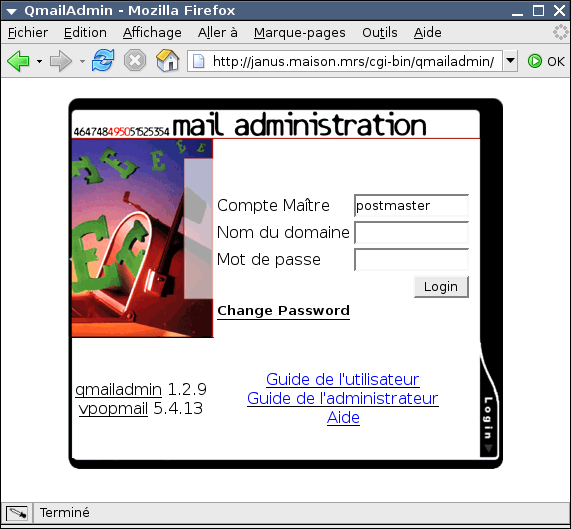Open the Guide de l'administrateur link
The image size is (571, 529).
coord(343,398)
